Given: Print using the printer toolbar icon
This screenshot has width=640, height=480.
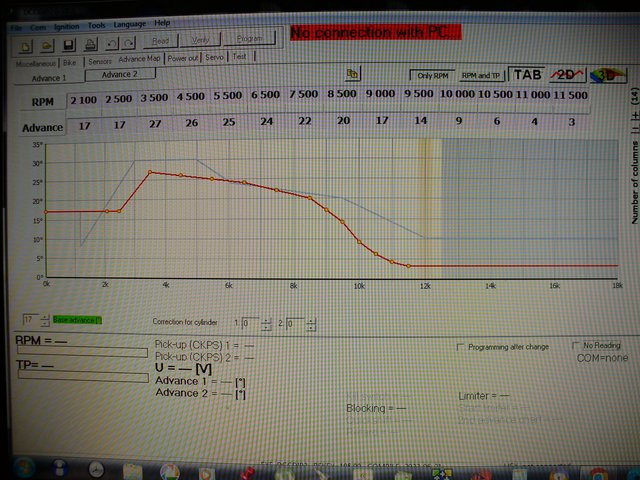Looking at the screenshot, I should point(90,44).
